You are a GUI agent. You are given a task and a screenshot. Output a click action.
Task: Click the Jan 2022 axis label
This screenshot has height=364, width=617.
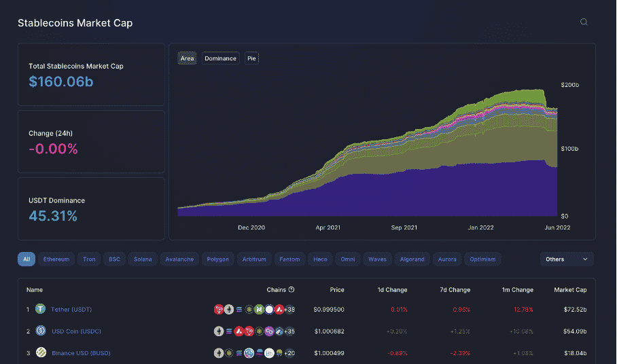[480, 227]
